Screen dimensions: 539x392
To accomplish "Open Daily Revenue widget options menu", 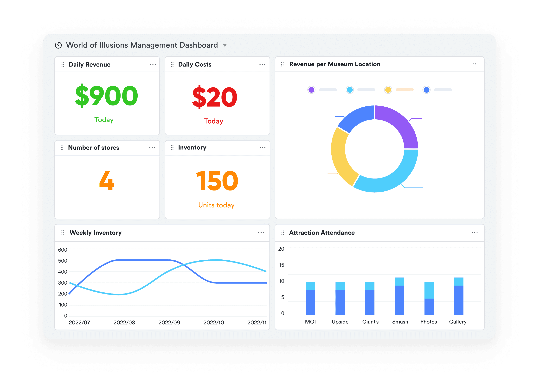I will (153, 65).
